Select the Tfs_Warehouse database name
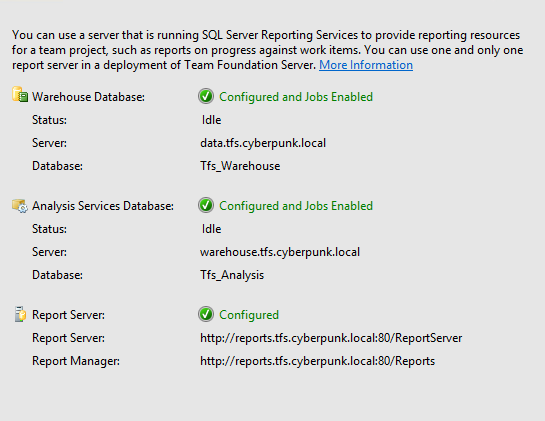This screenshot has height=421, width=545. pyautogui.click(x=240, y=166)
